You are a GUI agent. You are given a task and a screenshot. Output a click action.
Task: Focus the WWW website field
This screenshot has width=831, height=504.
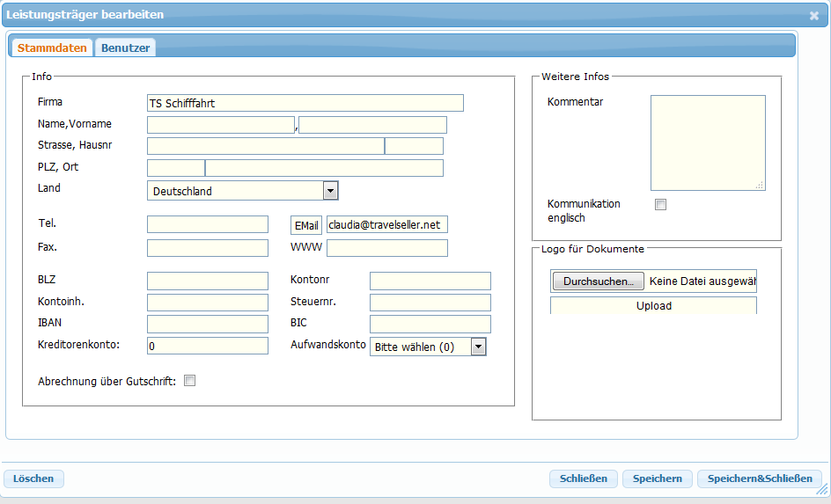pyautogui.click(x=386, y=248)
